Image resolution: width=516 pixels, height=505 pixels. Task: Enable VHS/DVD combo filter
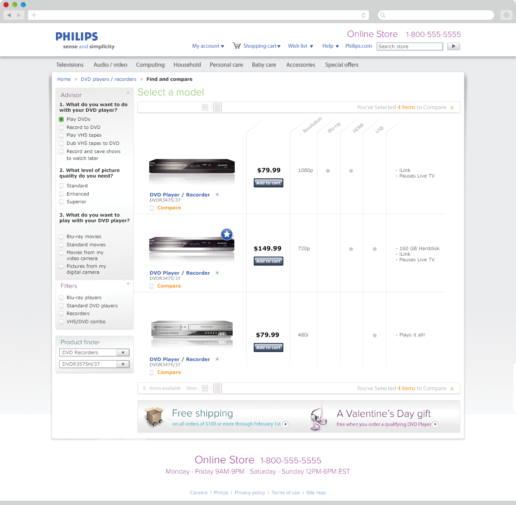click(x=61, y=322)
